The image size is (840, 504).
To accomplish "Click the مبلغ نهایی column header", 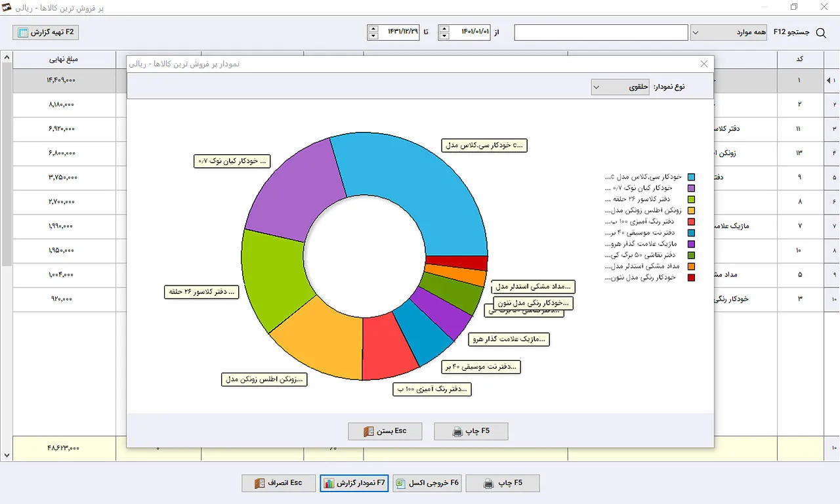I will point(64,59).
